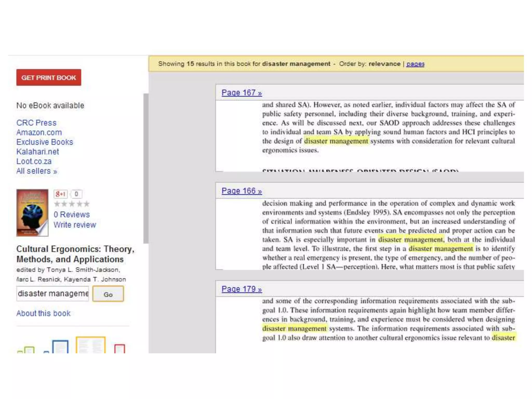This screenshot has height=399, width=532.
Task: Open Page 166 result link
Action: (241, 191)
